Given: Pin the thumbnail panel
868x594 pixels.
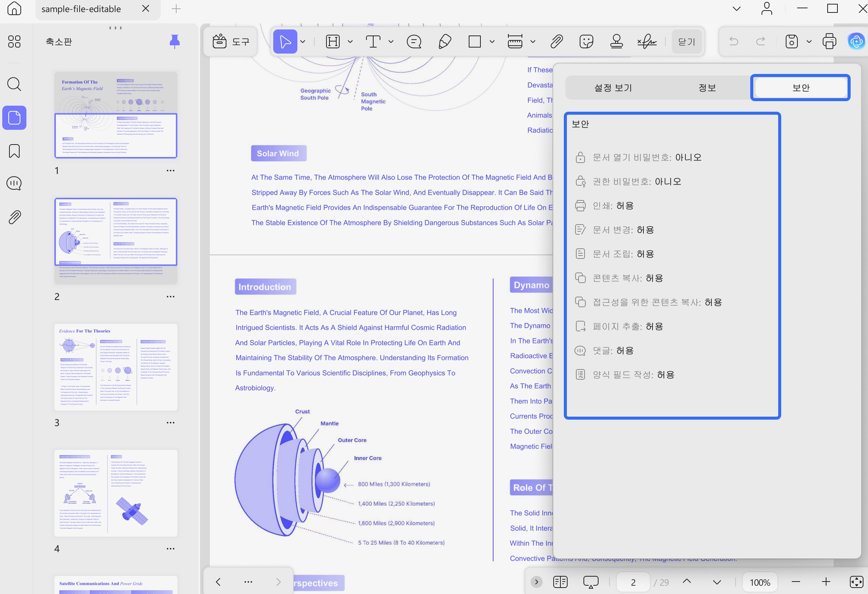Looking at the screenshot, I should 174,42.
